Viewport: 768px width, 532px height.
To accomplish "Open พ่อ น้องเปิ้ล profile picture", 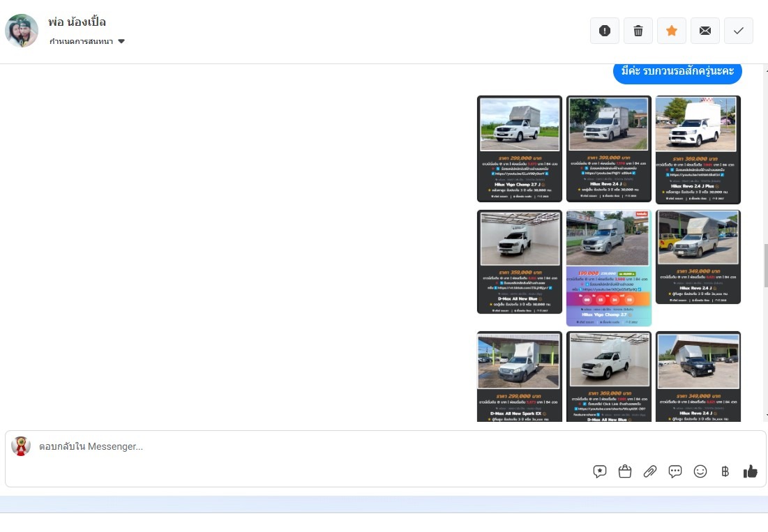I will pyautogui.click(x=22, y=31).
